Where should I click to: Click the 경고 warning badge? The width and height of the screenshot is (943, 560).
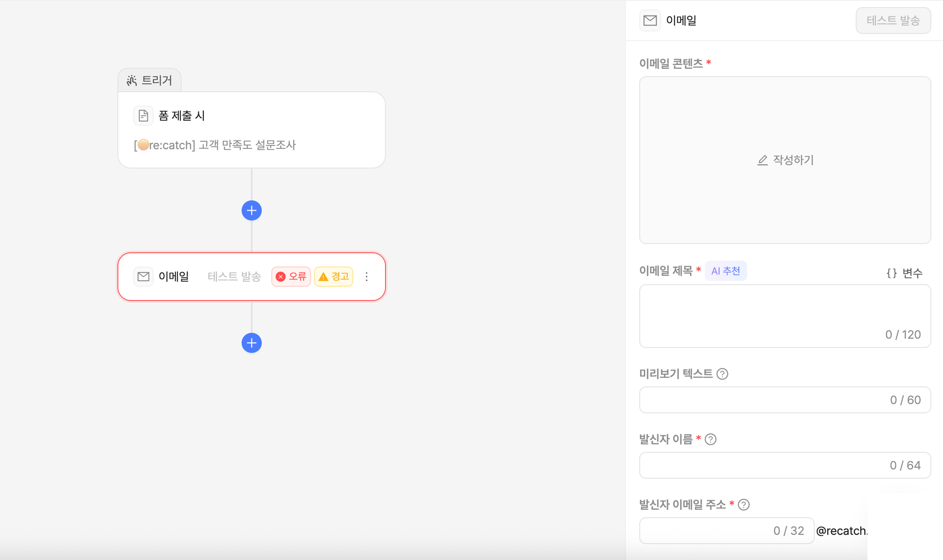(334, 277)
